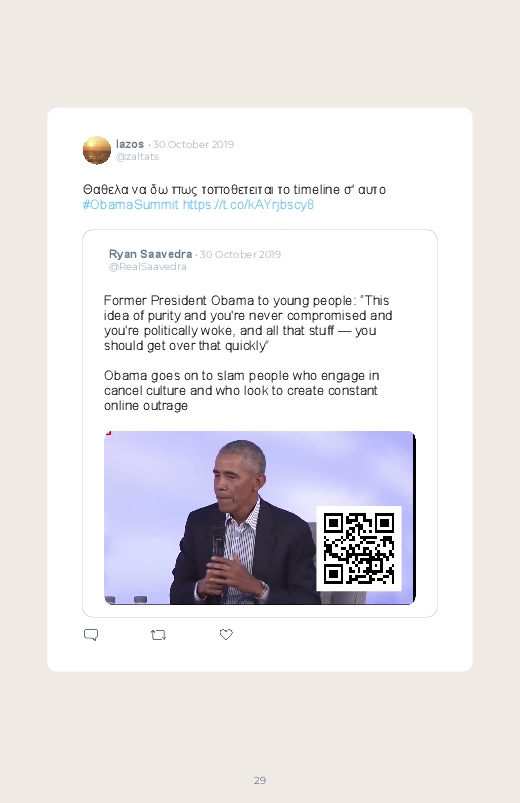The width and height of the screenshot is (520, 803).
Task: Click the QR code on the video
Action: pos(359,548)
